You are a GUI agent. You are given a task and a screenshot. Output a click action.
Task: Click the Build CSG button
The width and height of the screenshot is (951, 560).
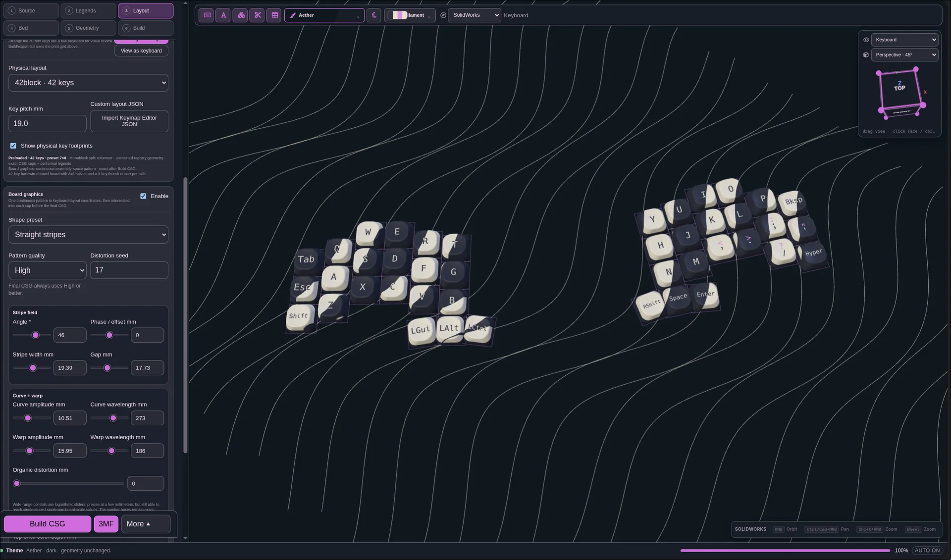(x=48, y=524)
